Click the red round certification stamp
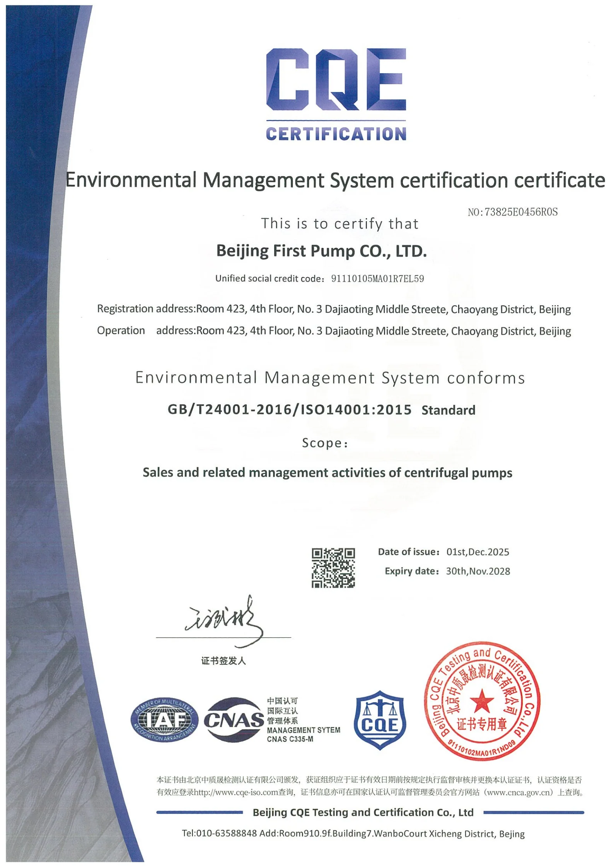 tap(482, 701)
